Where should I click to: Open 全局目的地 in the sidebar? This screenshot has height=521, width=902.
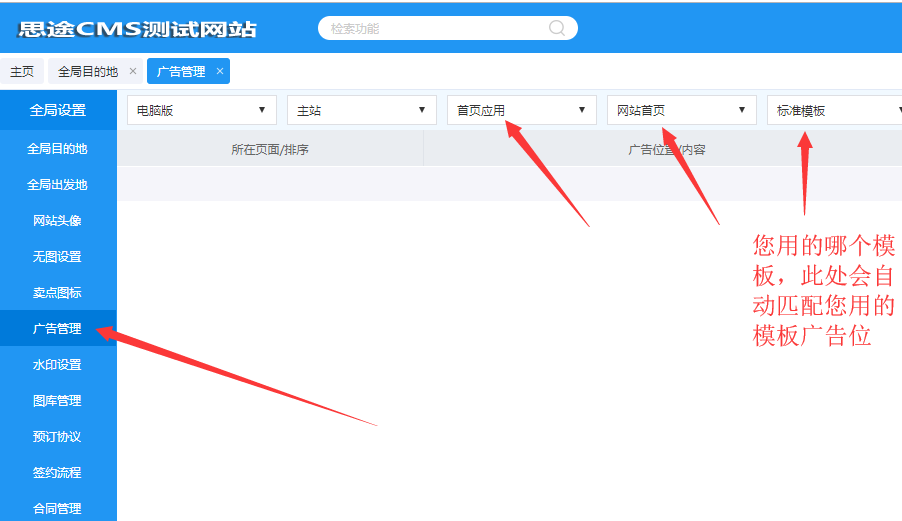coord(57,149)
